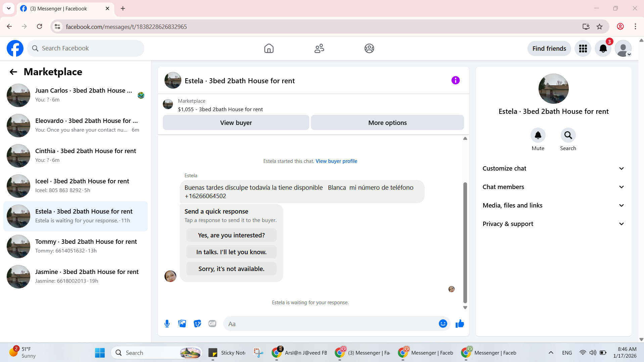644x362 pixels.
Task: Bookmark this page with the star icon
Action: tap(600, 27)
